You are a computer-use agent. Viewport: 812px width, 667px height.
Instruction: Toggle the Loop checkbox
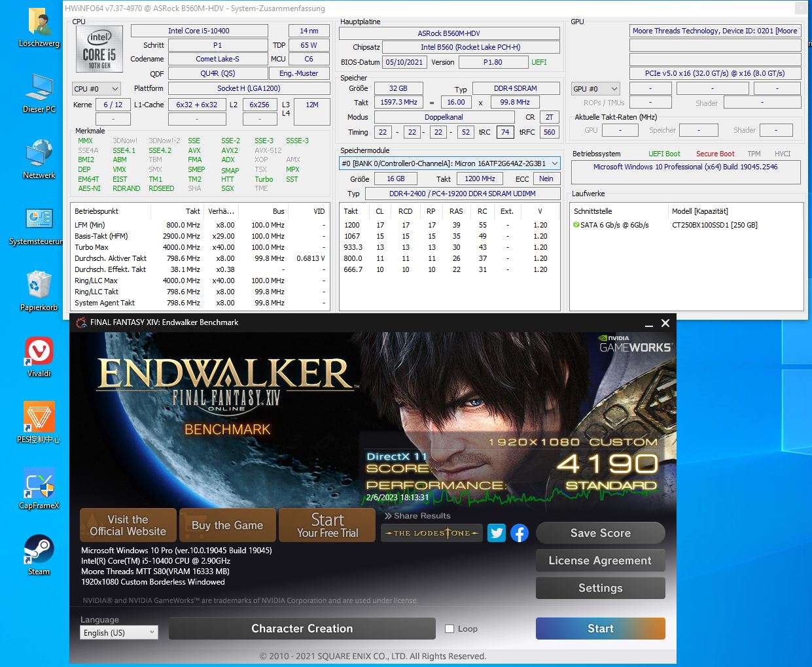(x=450, y=628)
